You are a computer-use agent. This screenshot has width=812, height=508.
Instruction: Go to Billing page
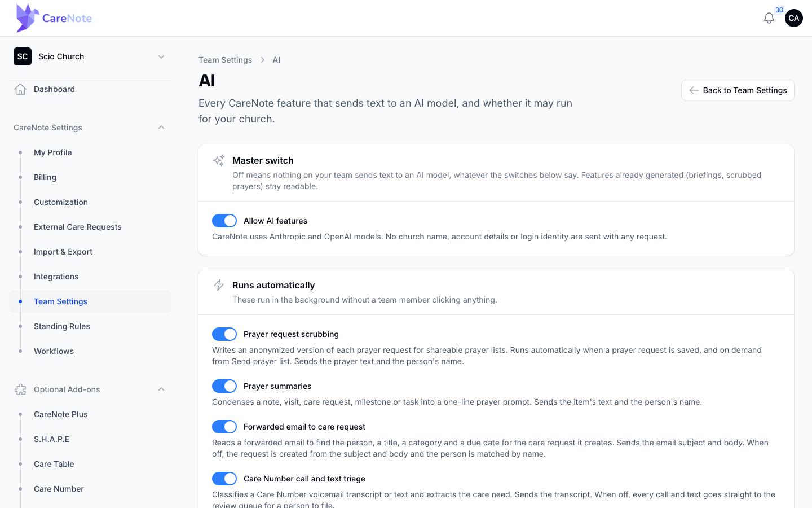[x=90, y=177]
